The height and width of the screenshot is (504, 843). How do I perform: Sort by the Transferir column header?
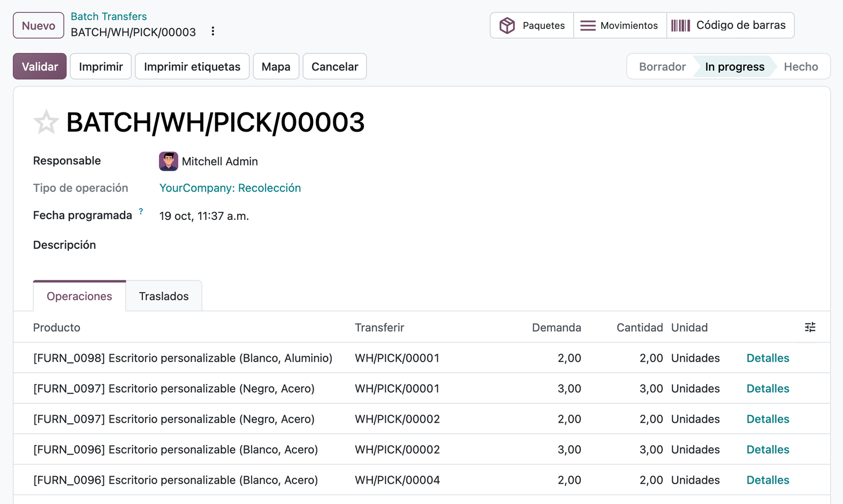click(379, 327)
